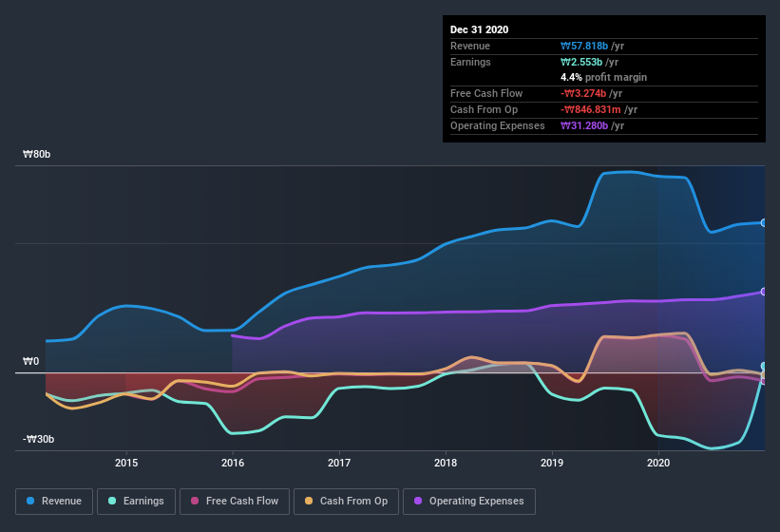The height and width of the screenshot is (532, 780).
Task: Click the ₩57.818b revenue value
Action: 584,46
